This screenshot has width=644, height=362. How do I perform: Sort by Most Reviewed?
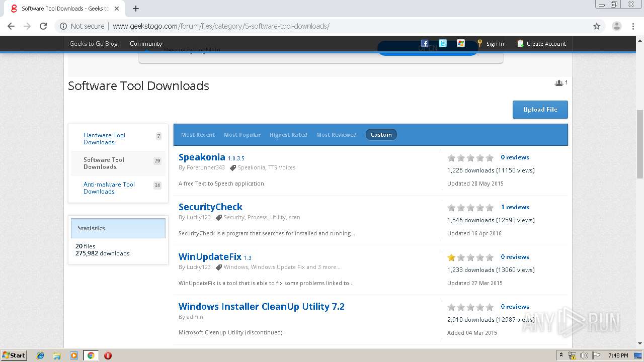pos(337,135)
